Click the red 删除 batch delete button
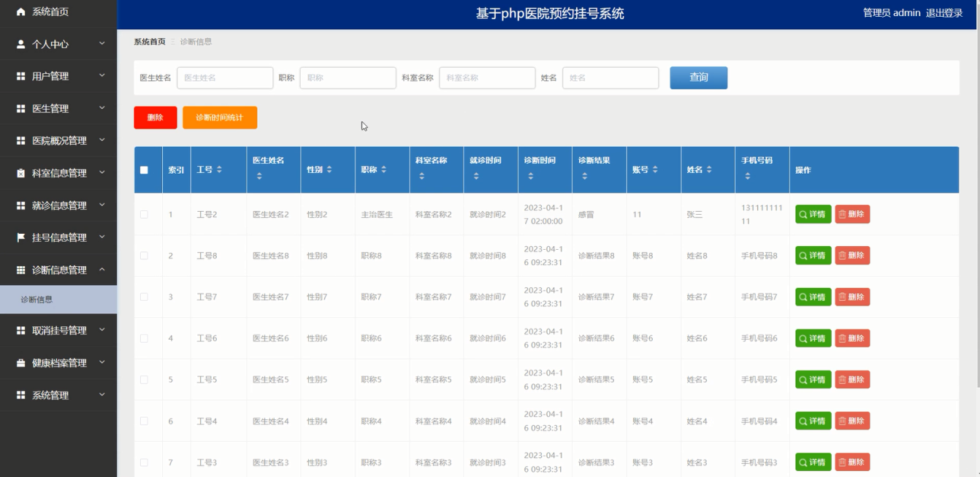The image size is (980, 477). point(155,118)
